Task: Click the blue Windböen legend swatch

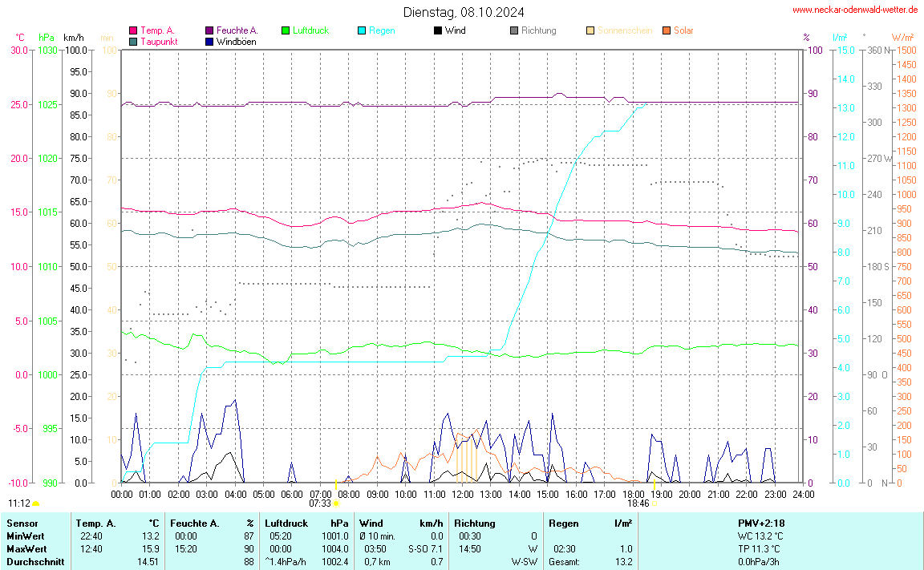Action: click(209, 41)
